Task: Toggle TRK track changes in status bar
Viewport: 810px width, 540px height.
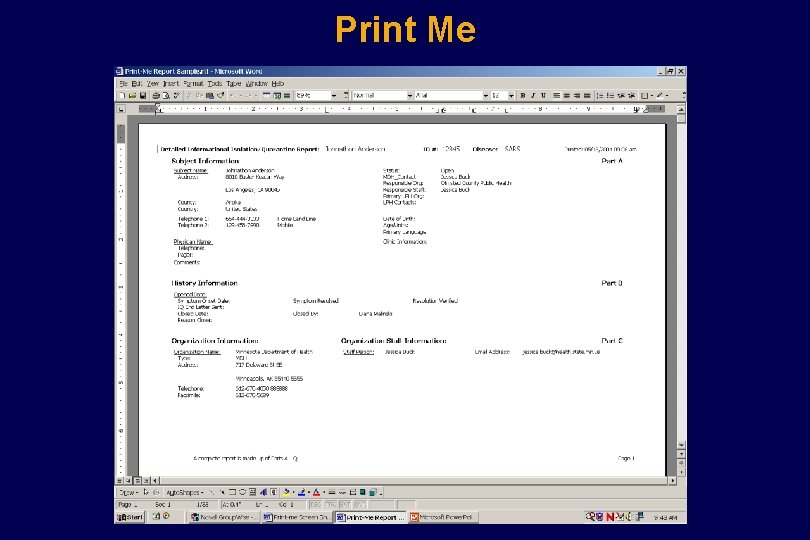Action: tap(331, 504)
